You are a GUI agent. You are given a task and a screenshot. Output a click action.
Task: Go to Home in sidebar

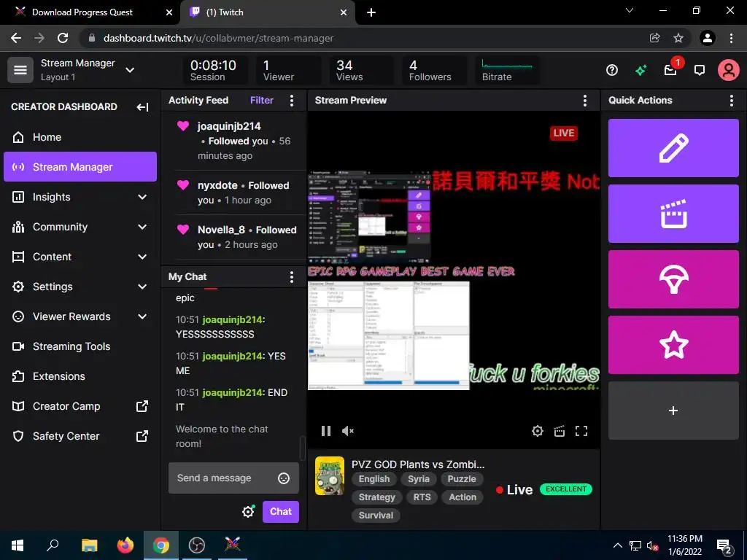(80, 137)
